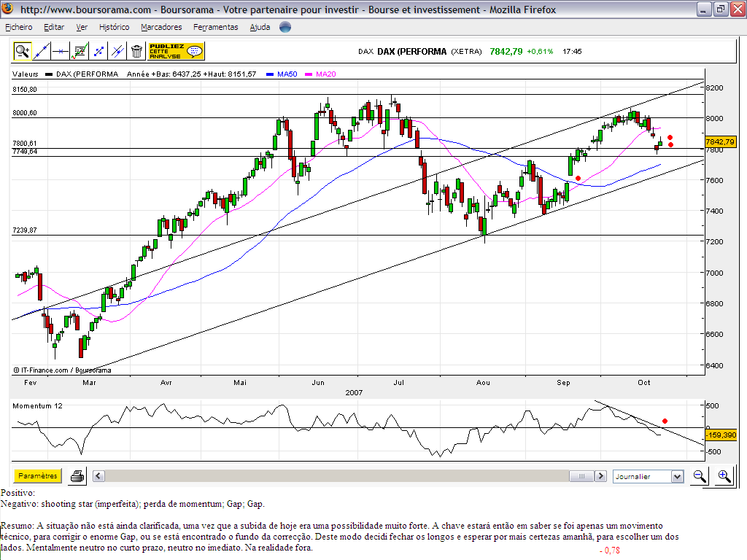Screen dimensions: 747x560
Task: Click the blue MA50 color swatch
Action: tap(270, 74)
